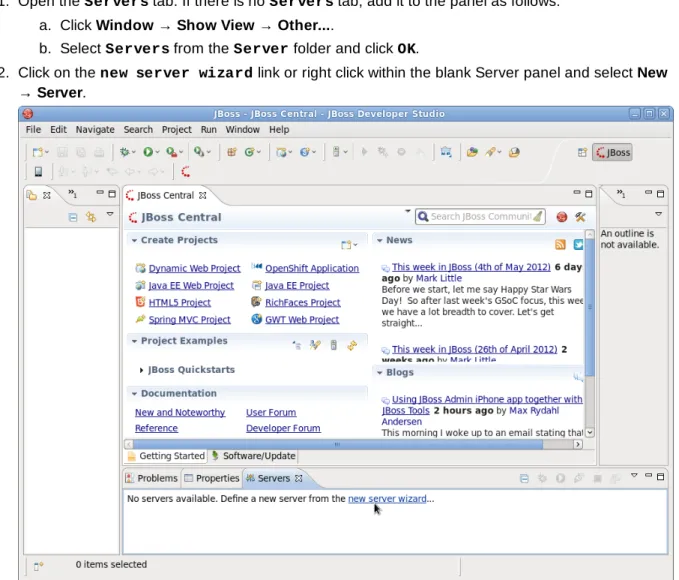Click the Search torch toolbar icon
Viewport: 679px width, 580px height.
[x=490, y=152]
